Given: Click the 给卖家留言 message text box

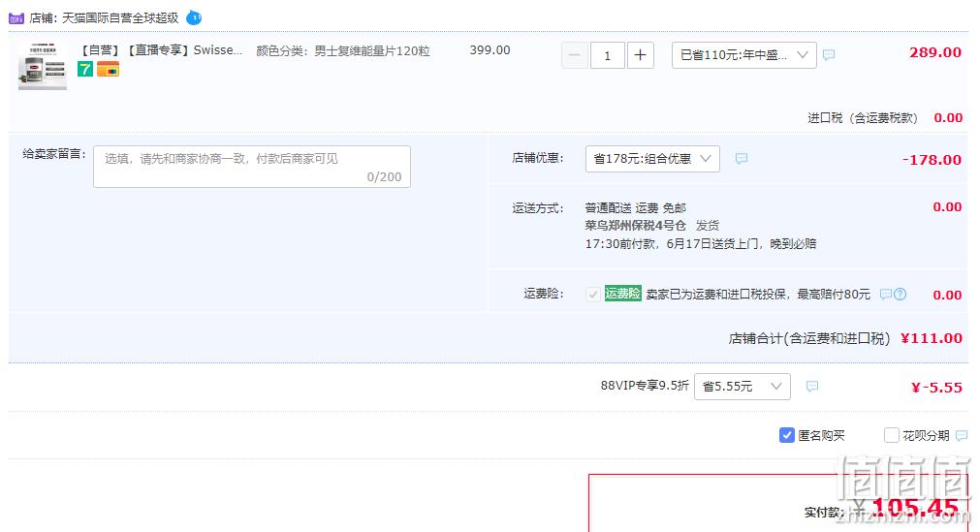Looking at the screenshot, I should tap(252, 167).
